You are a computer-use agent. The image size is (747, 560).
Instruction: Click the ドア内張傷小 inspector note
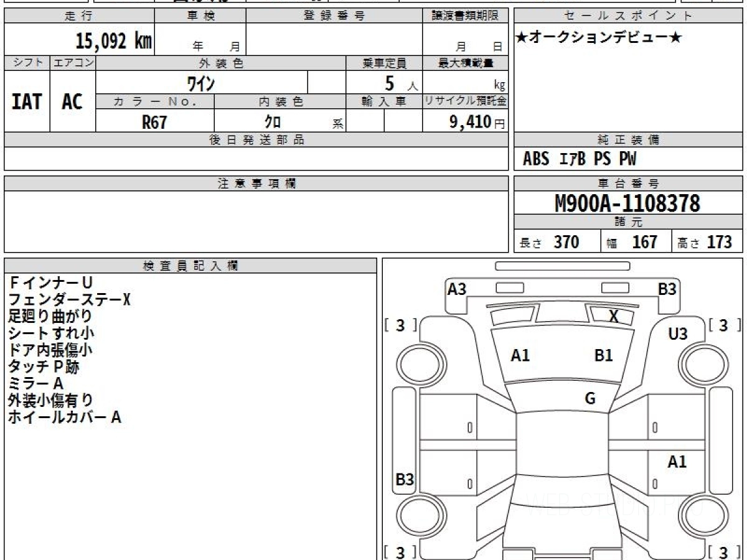click(50, 350)
